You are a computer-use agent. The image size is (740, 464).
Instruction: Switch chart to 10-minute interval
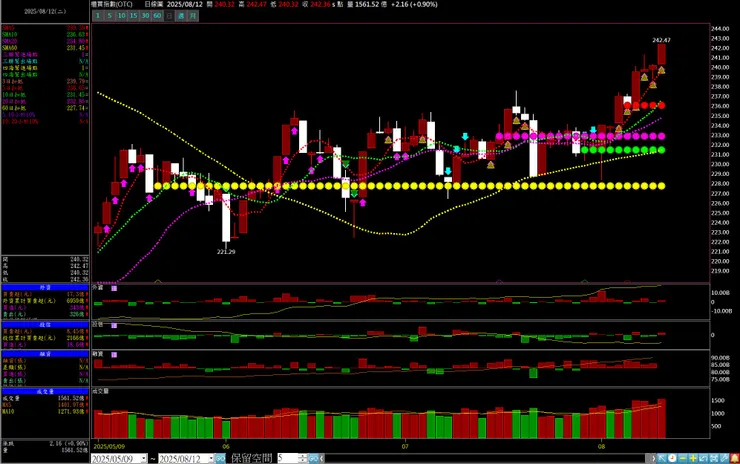click(121, 16)
